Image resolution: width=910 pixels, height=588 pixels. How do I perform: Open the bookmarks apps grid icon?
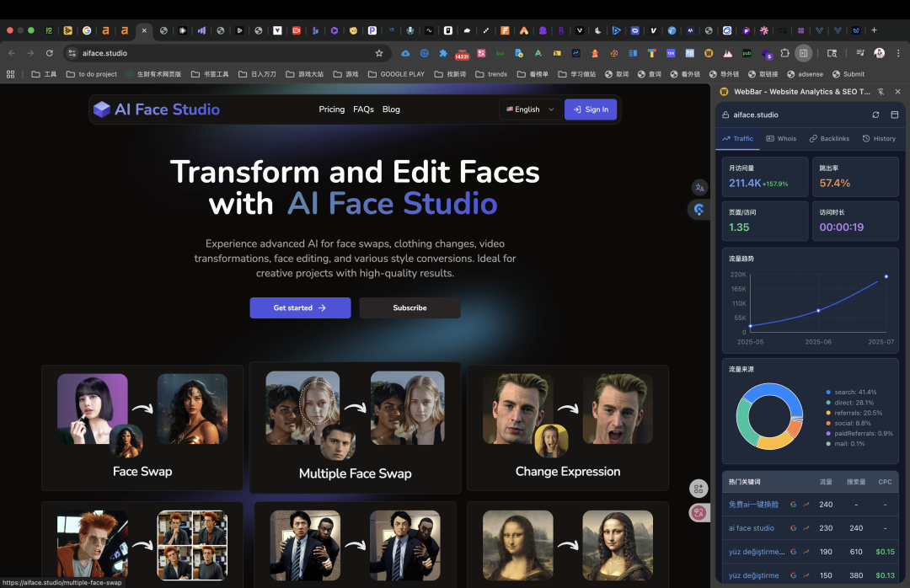point(10,74)
